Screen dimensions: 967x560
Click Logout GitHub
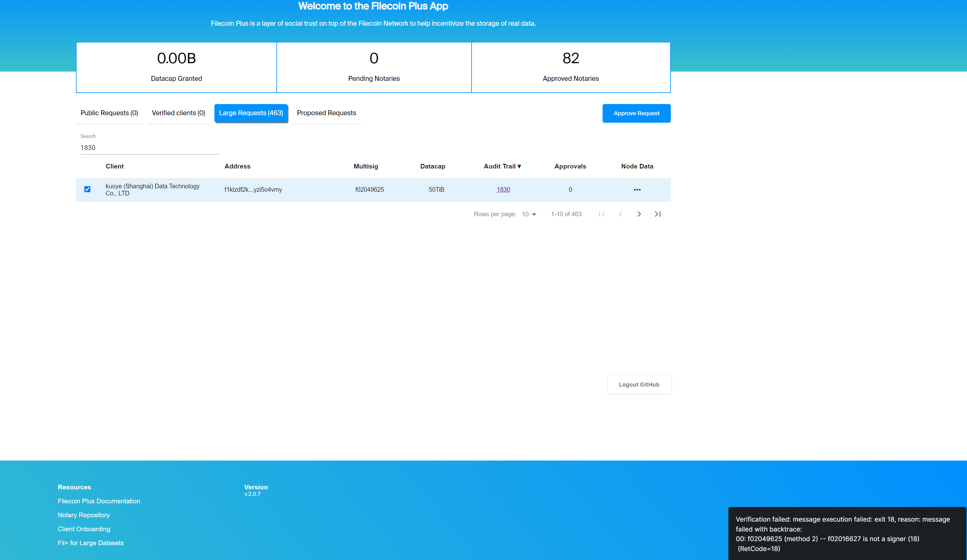pyautogui.click(x=639, y=384)
